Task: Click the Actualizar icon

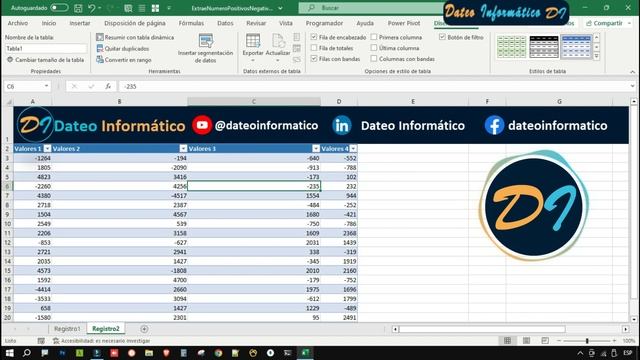Action: click(x=278, y=41)
